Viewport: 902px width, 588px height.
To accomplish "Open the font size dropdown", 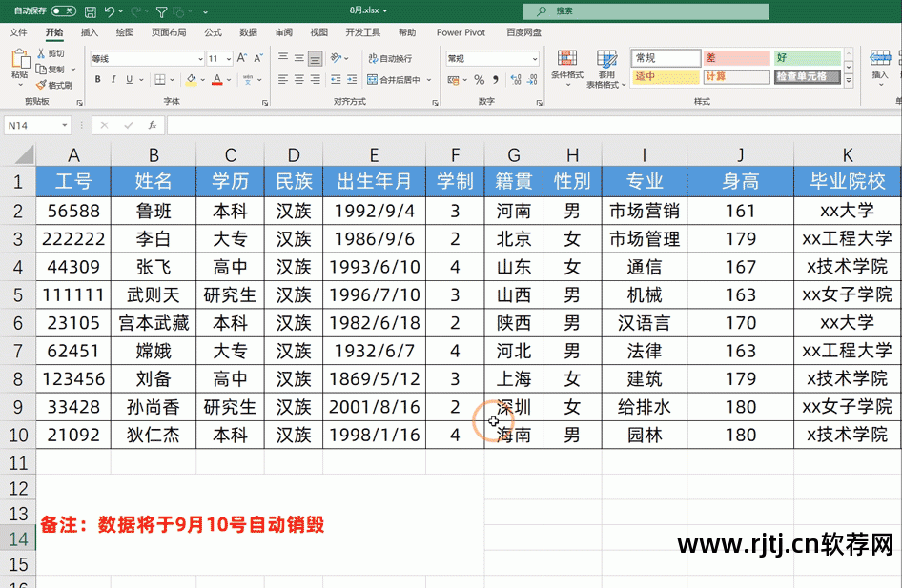I will 227,59.
